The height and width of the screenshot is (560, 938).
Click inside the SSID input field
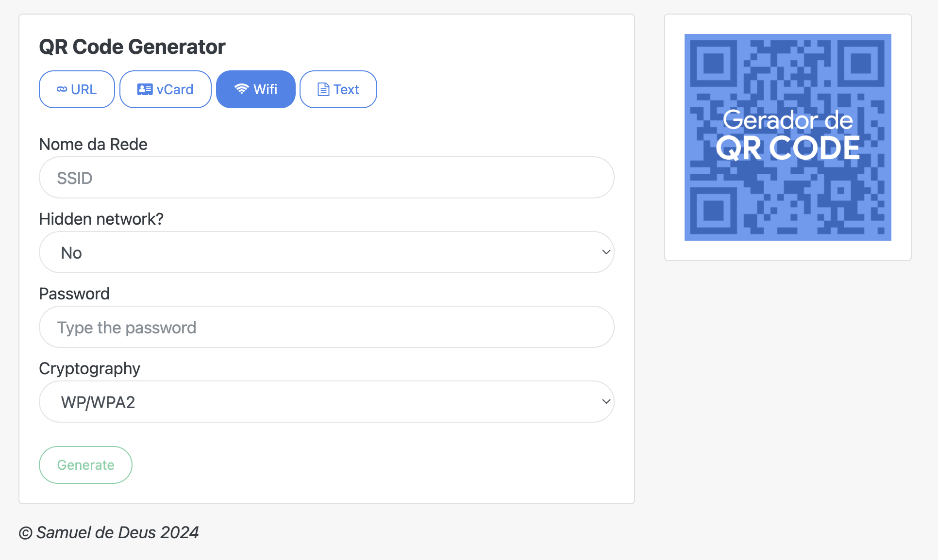(326, 177)
